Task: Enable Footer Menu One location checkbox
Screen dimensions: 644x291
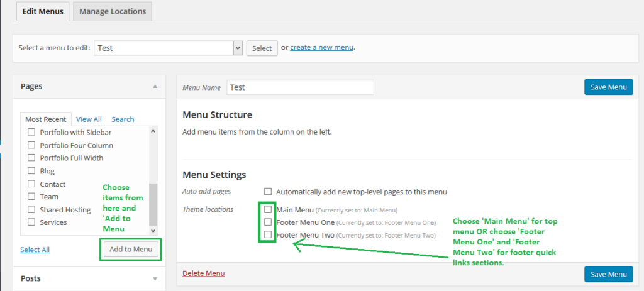Action: click(268, 222)
